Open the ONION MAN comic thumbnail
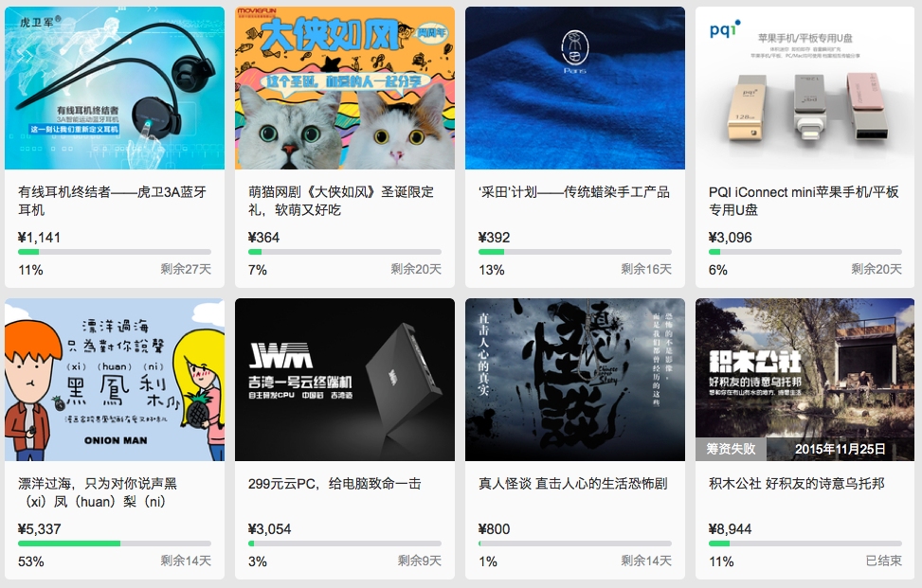The image size is (922, 588). [115, 380]
